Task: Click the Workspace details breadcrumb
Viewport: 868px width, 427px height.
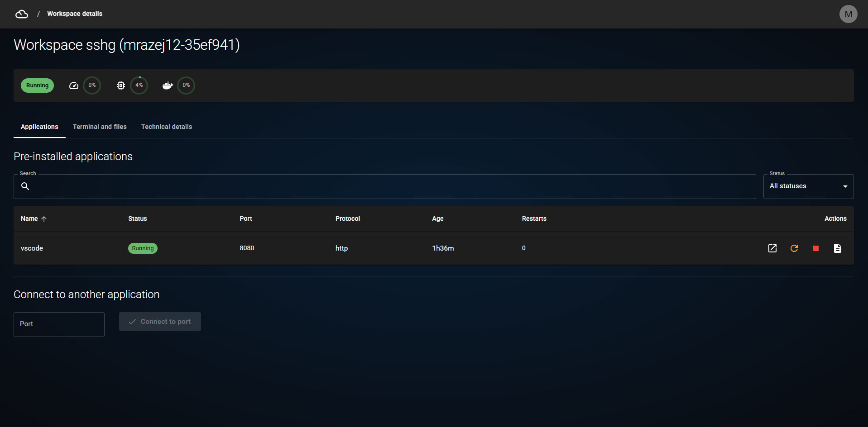Action: tap(75, 14)
